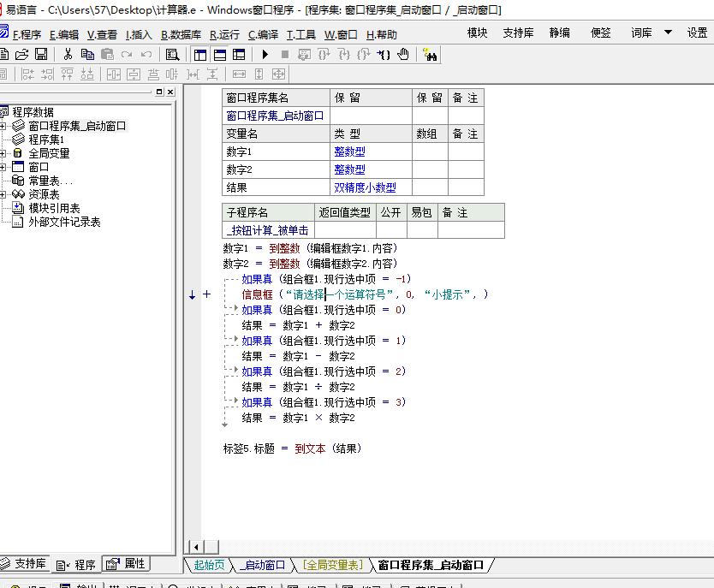Image resolution: width=714 pixels, height=588 pixels.
Task: Run the program with the play icon
Action: (x=265, y=55)
